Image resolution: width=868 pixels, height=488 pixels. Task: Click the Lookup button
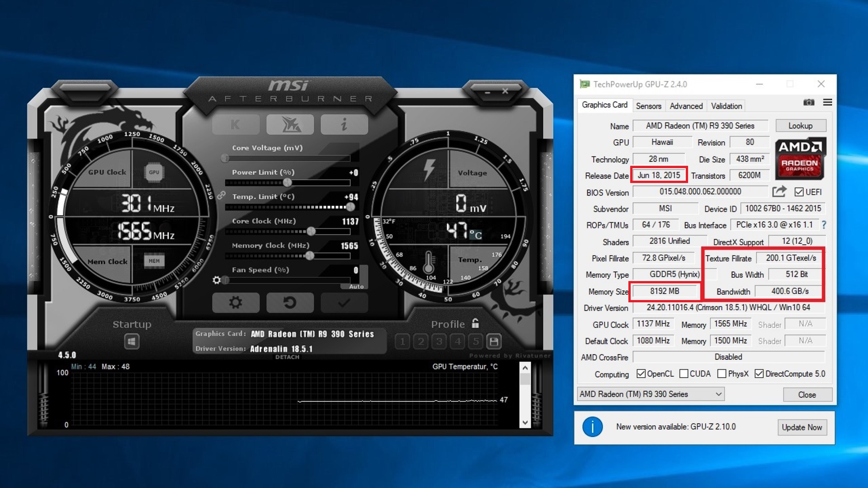(800, 126)
